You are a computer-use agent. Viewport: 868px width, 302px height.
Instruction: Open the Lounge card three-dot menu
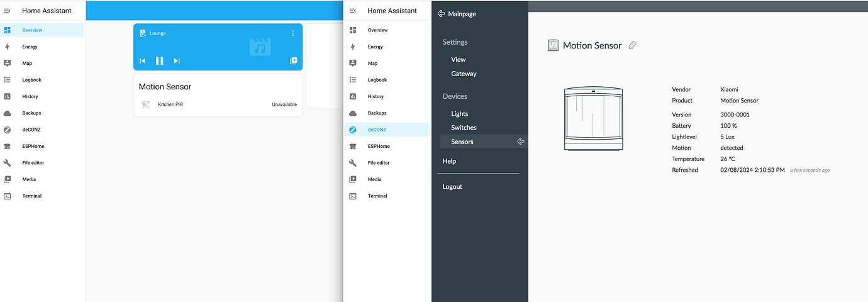[292, 33]
